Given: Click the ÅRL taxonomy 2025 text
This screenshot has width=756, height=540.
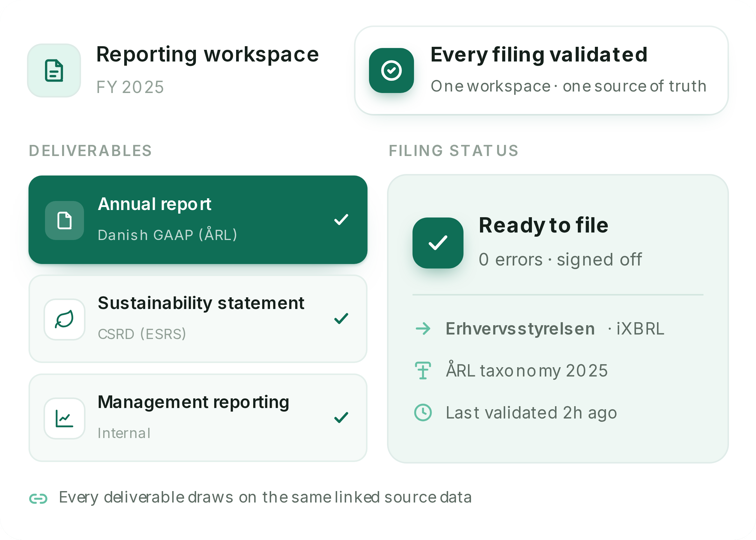Looking at the screenshot, I should [x=526, y=370].
